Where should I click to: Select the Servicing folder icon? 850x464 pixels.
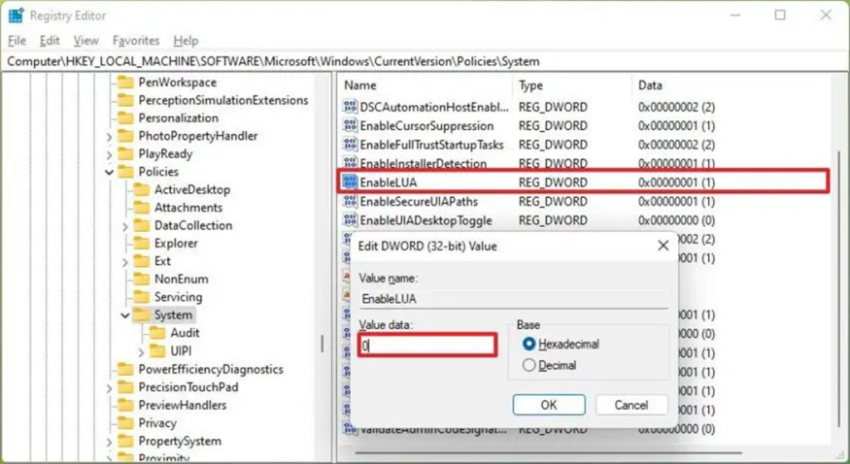click(x=141, y=297)
